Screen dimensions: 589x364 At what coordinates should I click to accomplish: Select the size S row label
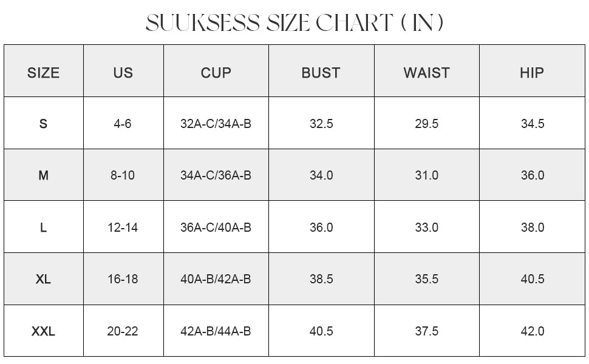[43, 124]
